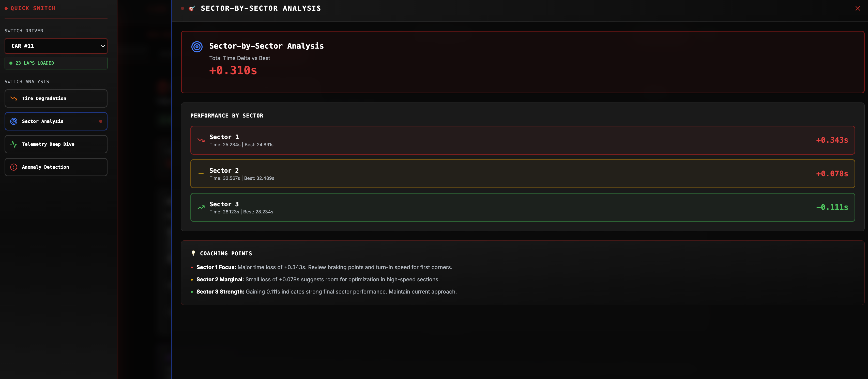
Task: Switch to the Tire Degradation analysis
Action: (x=56, y=98)
